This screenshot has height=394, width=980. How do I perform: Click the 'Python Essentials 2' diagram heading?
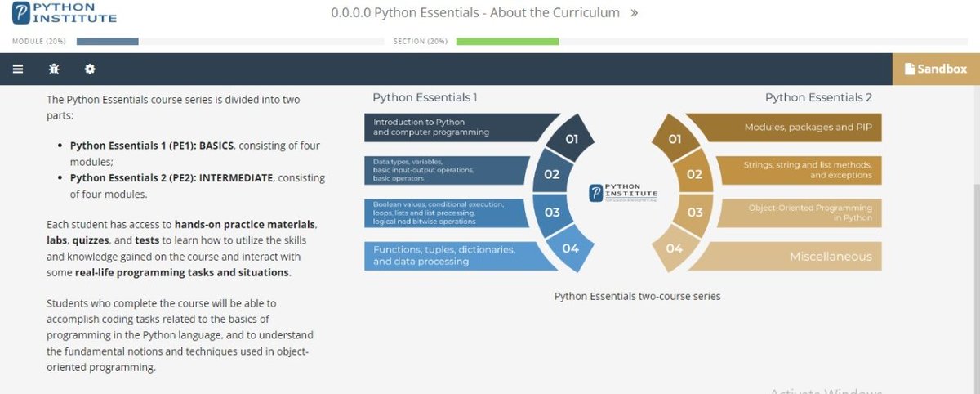tap(818, 97)
